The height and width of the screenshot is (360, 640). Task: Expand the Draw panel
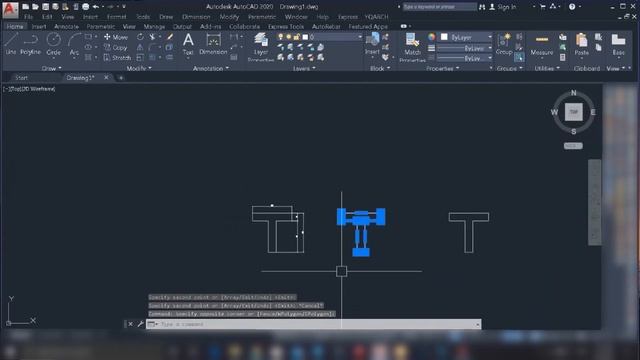coord(51,68)
